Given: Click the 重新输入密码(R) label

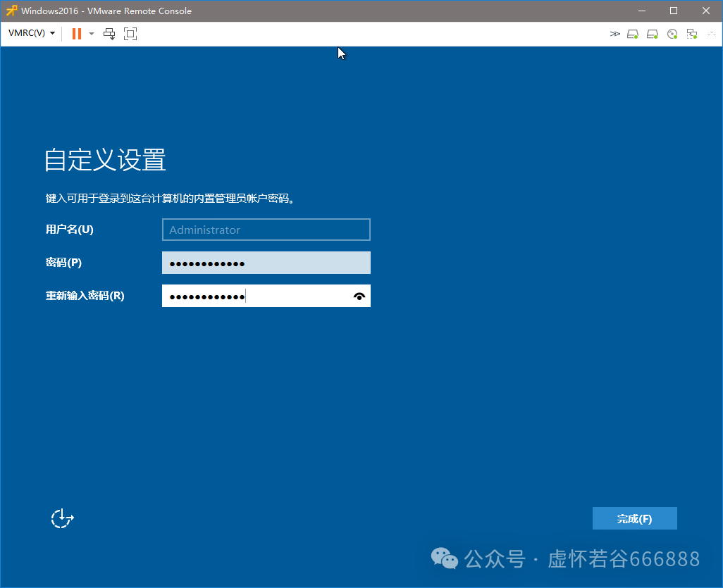Looking at the screenshot, I should tap(85, 295).
